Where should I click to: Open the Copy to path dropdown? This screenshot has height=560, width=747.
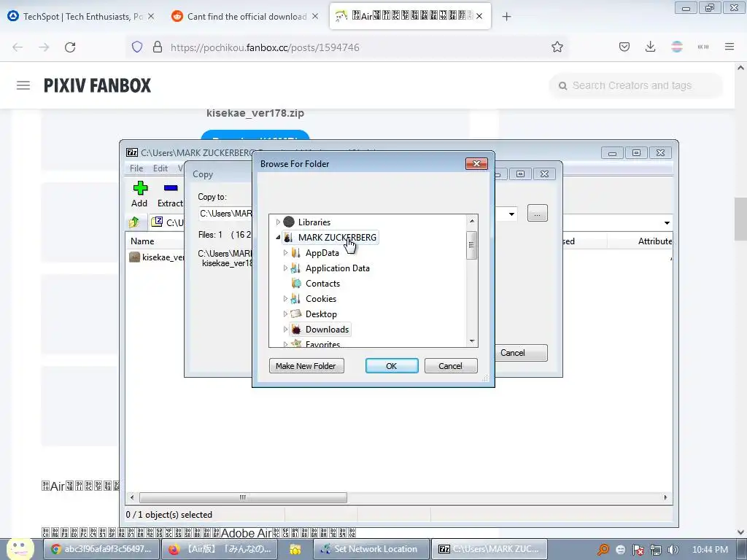(511, 214)
